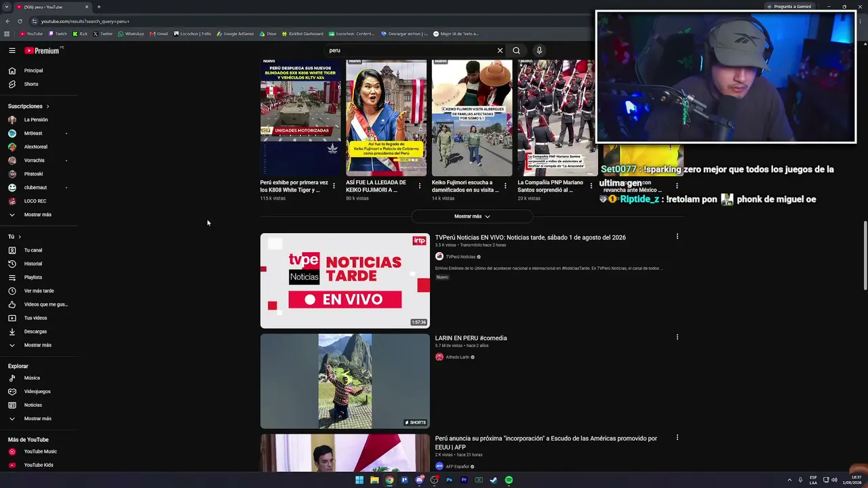Open the MrBeast channel subscription
Viewport: 868px width, 488px height.
[x=33, y=134]
